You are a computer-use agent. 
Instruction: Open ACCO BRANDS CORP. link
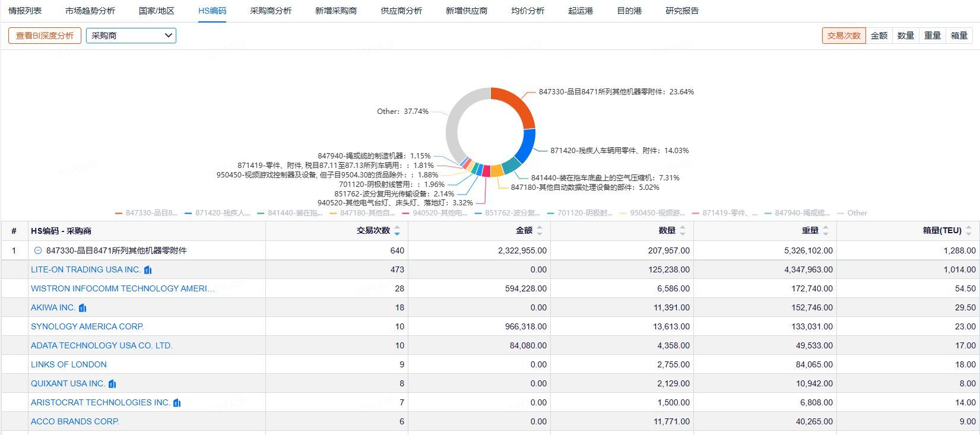[75, 421]
